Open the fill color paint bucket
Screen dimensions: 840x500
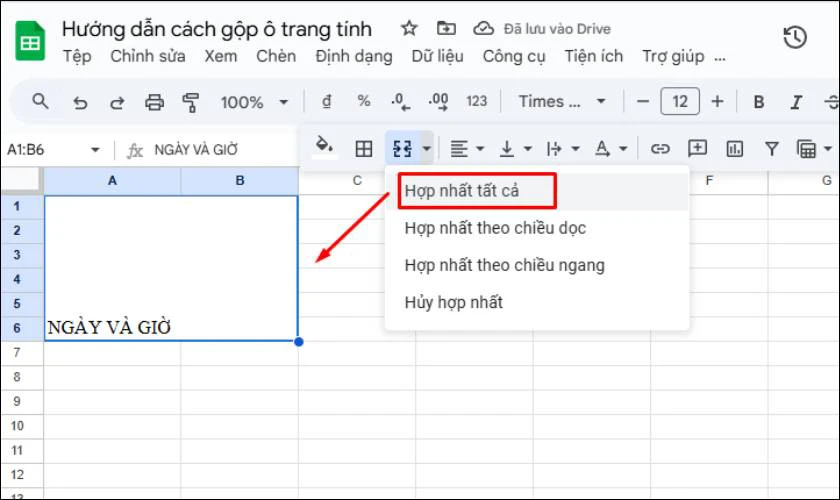tap(324, 148)
